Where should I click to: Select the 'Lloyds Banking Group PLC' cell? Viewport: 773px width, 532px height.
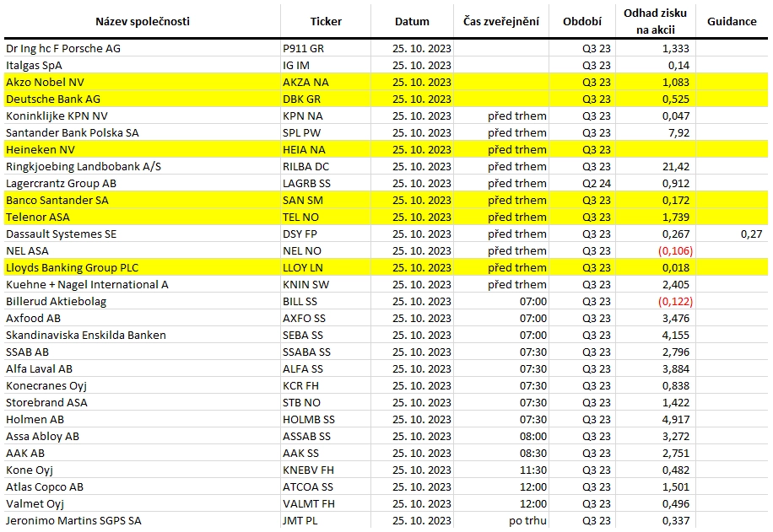coord(143,267)
